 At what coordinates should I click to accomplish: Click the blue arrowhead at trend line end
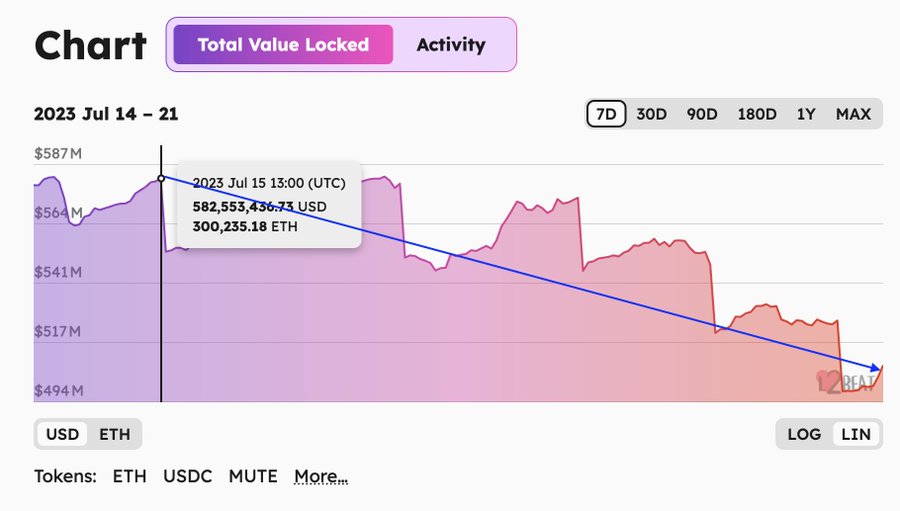875,367
